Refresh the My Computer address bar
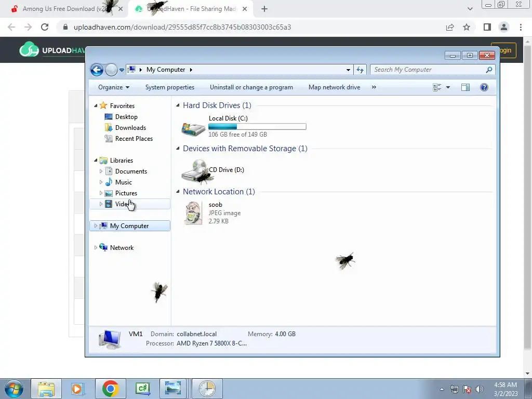Screen dimensions: 532x399 (360, 70)
